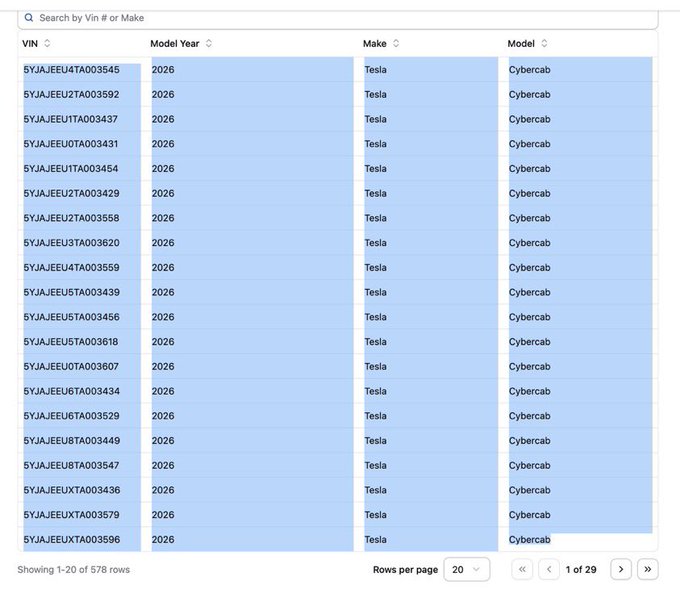680x589 pixels.
Task: Jump to the last page
Action: coord(647,569)
